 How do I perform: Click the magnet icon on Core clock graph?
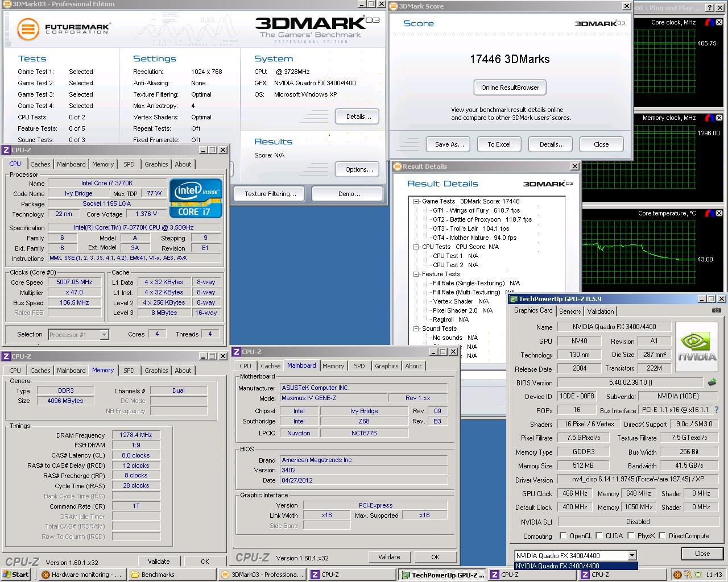[709, 23]
